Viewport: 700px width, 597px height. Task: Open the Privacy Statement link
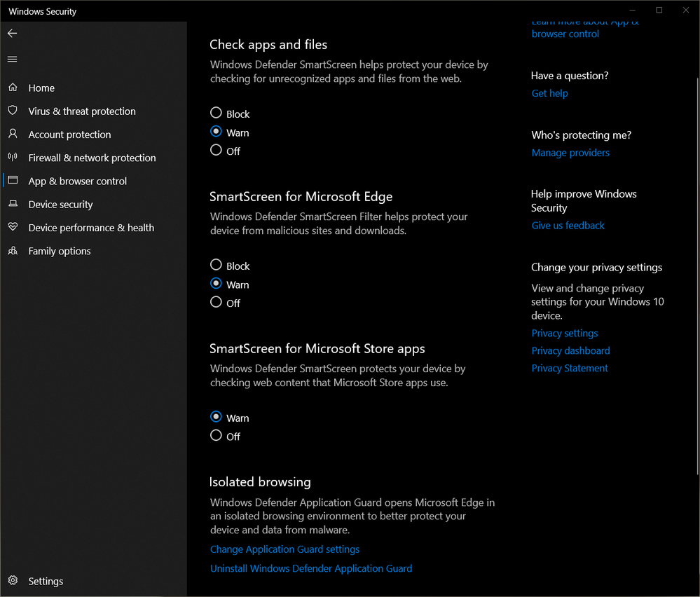pyautogui.click(x=570, y=368)
